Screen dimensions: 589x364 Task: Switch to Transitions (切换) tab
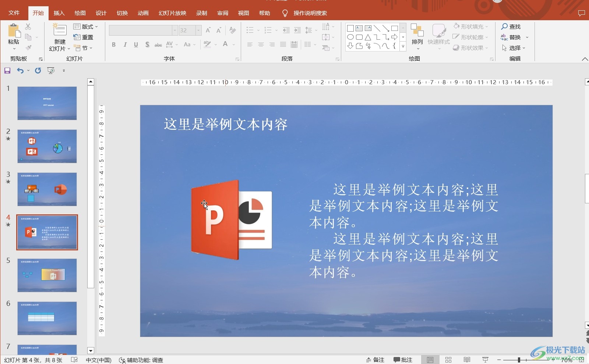122,13
